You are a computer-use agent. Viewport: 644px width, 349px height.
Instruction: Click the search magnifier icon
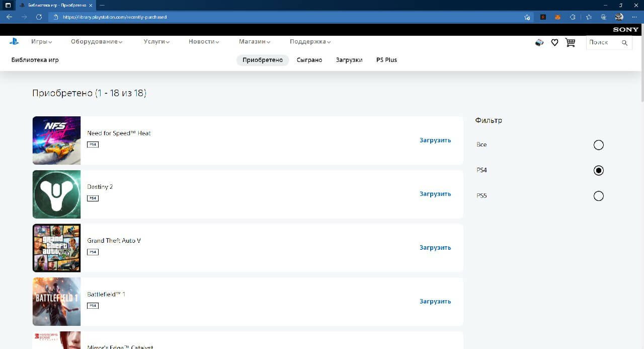point(624,43)
